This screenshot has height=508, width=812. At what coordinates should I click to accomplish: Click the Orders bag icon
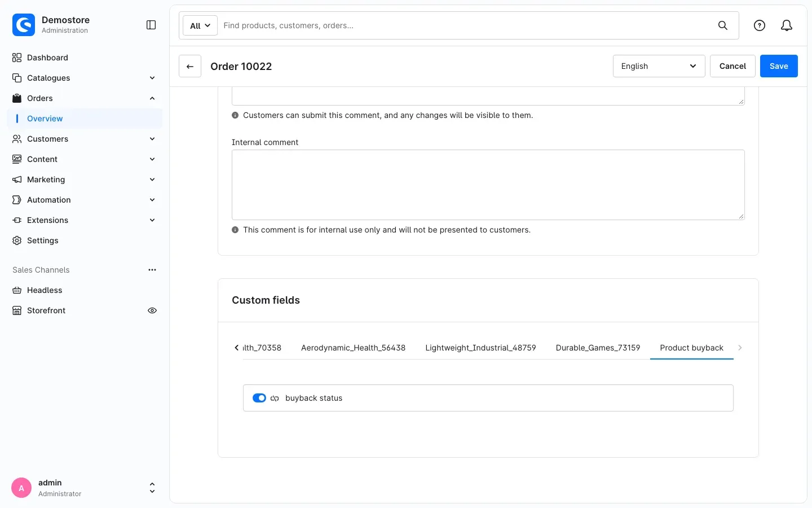[17, 98]
